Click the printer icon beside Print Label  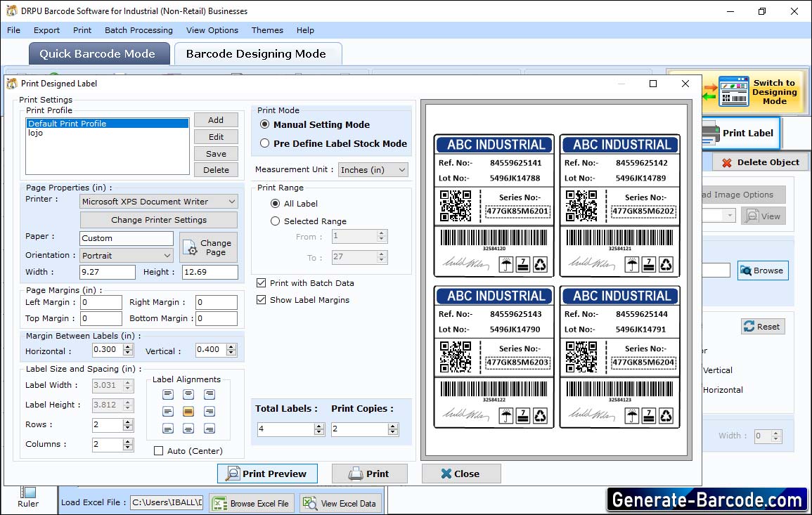pyautogui.click(x=711, y=133)
